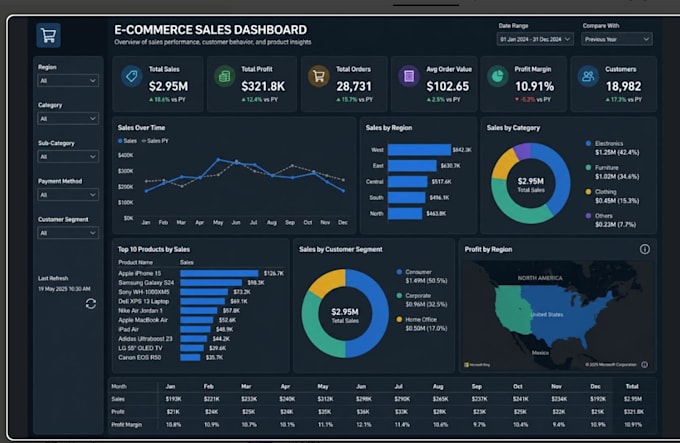The width and height of the screenshot is (680, 443).
Task: Click the green western region on the map
Action: pyautogui.click(x=512, y=310)
